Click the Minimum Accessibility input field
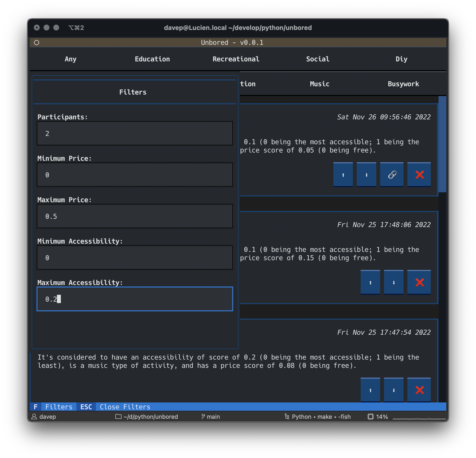 pos(135,258)
